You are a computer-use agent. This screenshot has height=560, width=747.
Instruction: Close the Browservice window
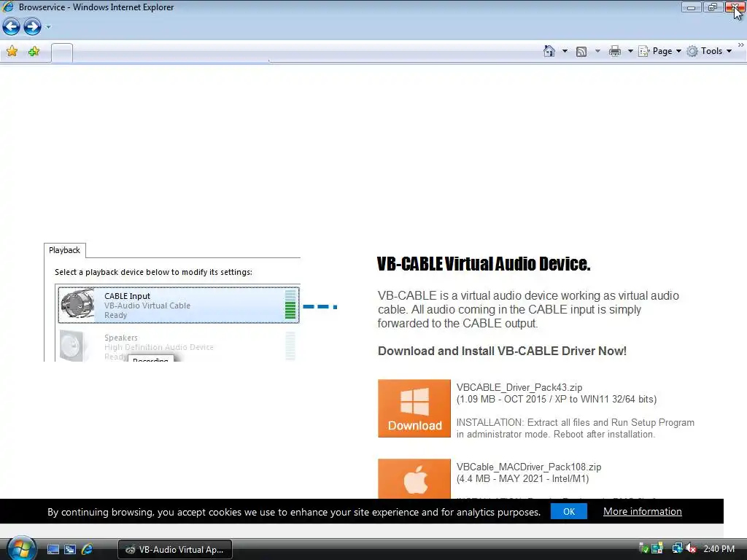(x=735, y=7)
